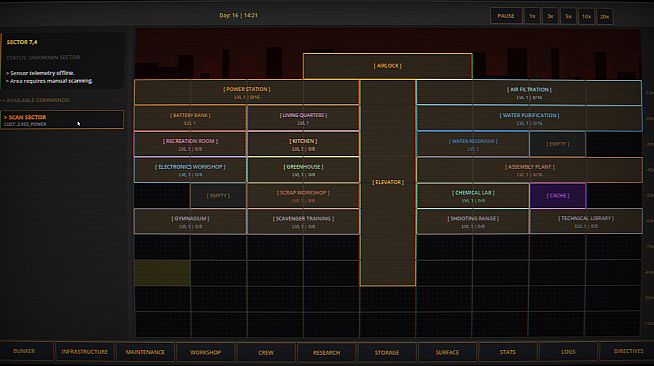Select the POWER STATION room

click(247, 93)
